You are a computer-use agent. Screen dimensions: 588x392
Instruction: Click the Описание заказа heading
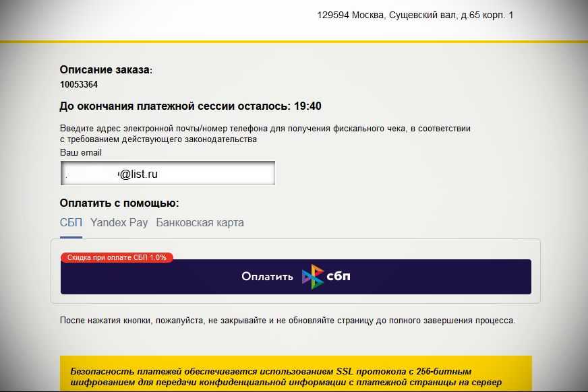pos(107,69)
